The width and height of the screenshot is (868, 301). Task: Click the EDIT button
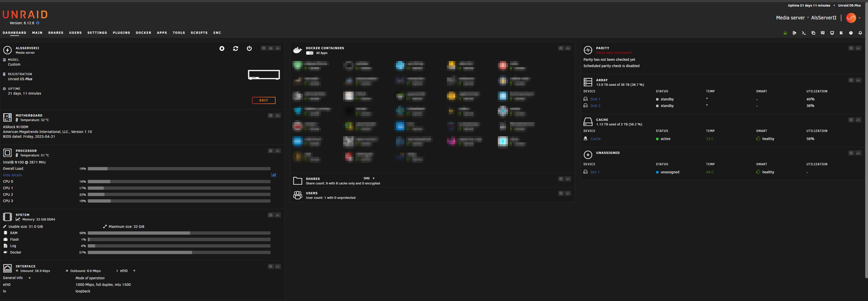263,100
